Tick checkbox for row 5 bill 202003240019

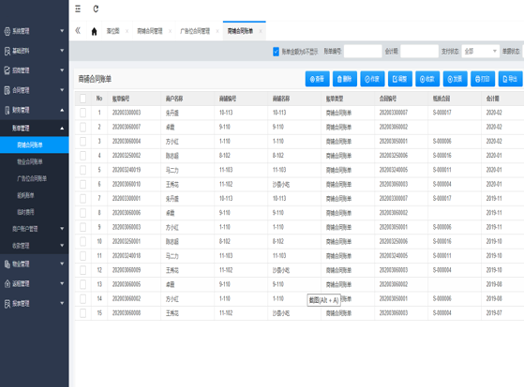83,170
